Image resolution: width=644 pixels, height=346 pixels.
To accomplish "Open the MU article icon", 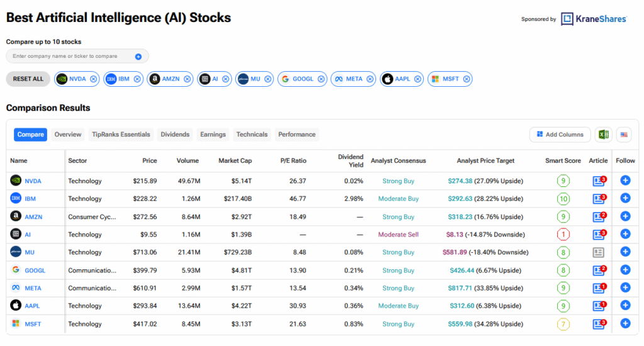I will 599,252.
